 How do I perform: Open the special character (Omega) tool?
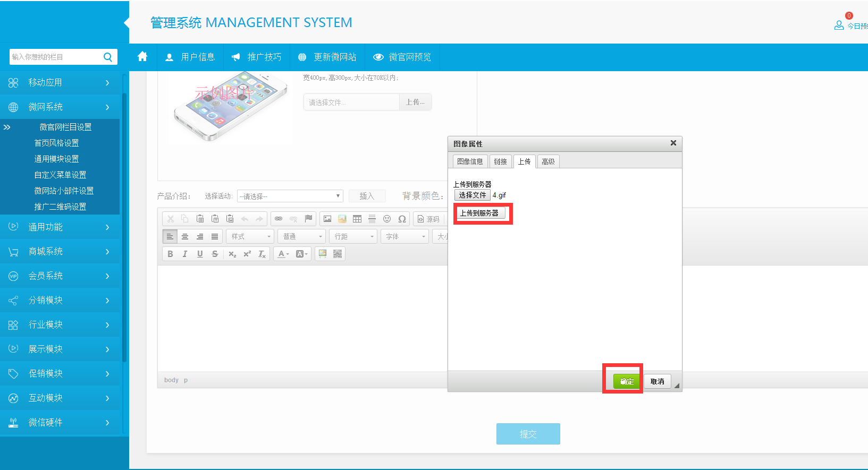coord(402,219)
